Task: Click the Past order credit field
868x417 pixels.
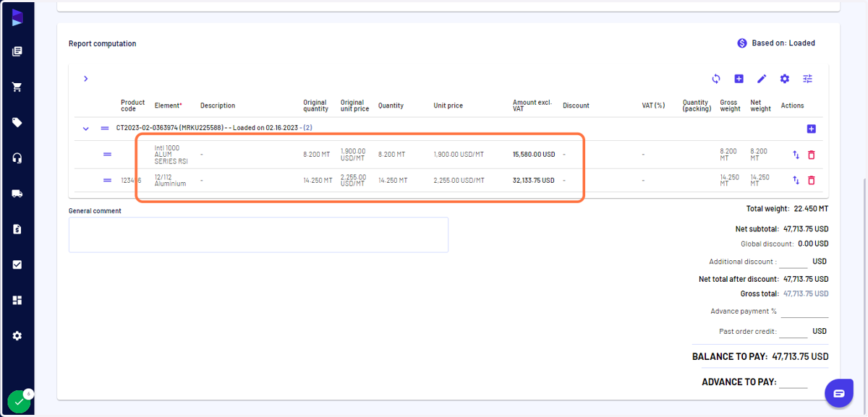Action: pyautogui.click(x=793, y=331)
